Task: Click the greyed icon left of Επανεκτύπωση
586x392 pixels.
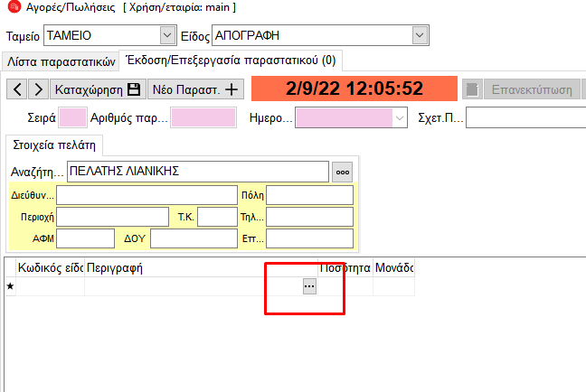Action: click(x=471, y=89)
